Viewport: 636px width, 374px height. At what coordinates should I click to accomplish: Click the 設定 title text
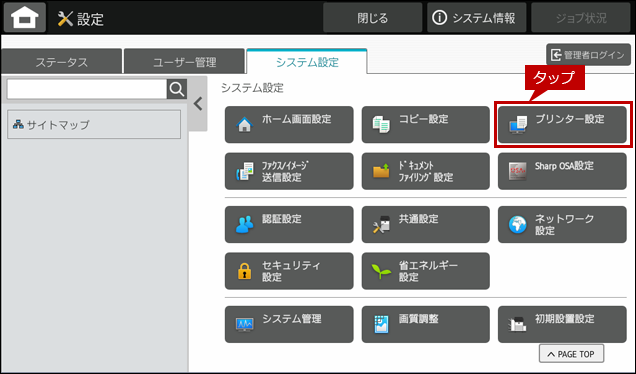coord(90,19)
